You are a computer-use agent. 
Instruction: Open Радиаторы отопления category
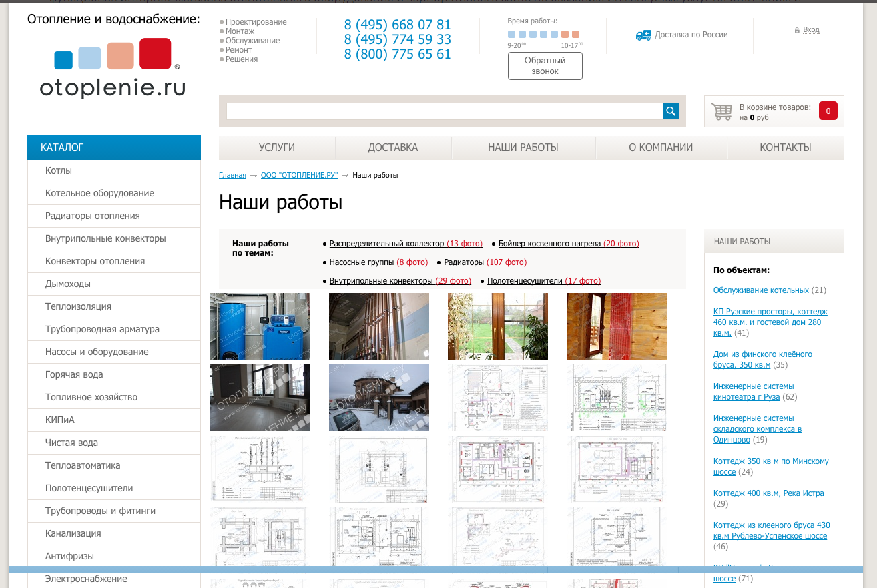[114, 216]
